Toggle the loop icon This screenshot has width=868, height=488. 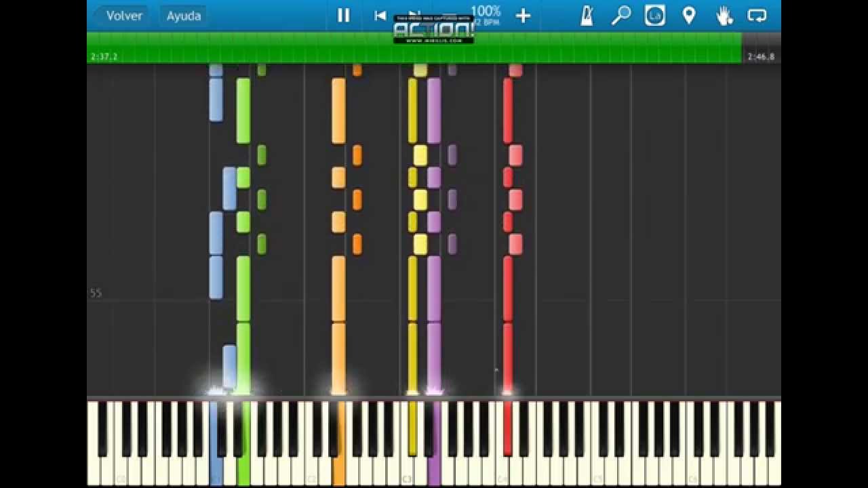(x=757, y=16)
